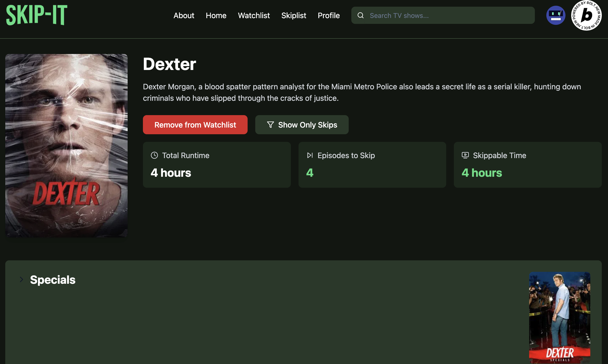Open the About page
Screen dimensions: 608x364
pyautogui.click(x=184, y=16)
